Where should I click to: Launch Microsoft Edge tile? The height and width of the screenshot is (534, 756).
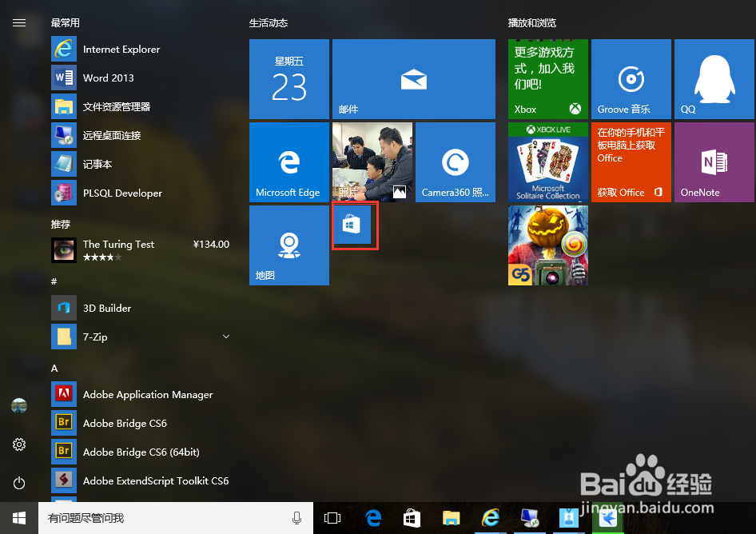coord(288,162)
